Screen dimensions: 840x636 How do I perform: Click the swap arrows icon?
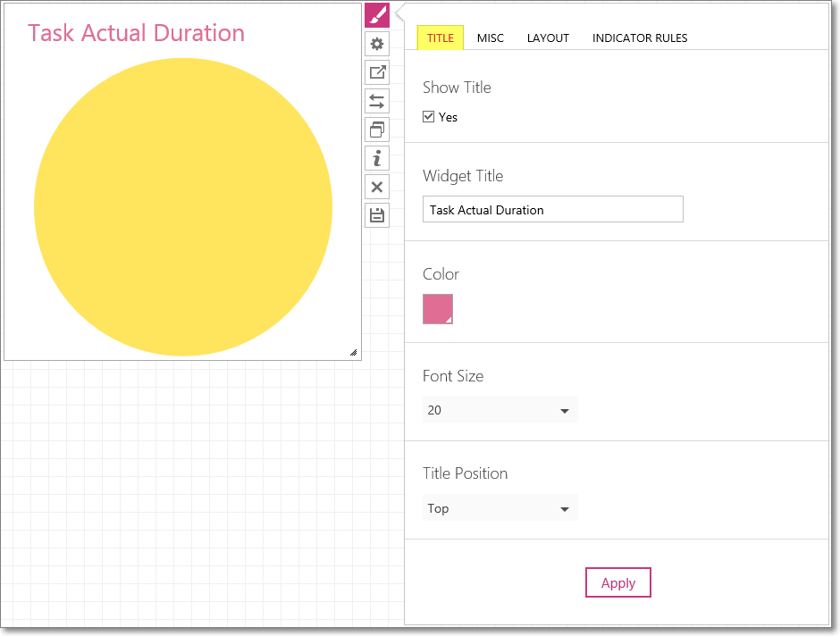pyautogui.click(x=377, y=101)
